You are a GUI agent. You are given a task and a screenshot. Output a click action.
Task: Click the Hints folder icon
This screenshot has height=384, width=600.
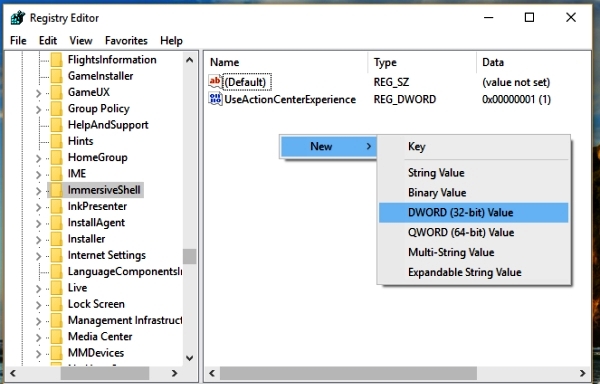(x=56, y=141)
